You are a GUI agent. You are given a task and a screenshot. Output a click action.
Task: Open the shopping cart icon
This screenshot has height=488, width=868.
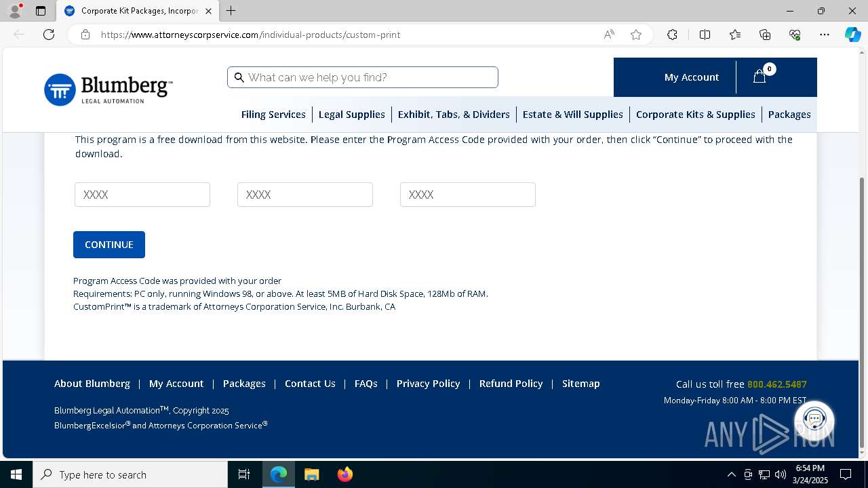tap(760, 77)
